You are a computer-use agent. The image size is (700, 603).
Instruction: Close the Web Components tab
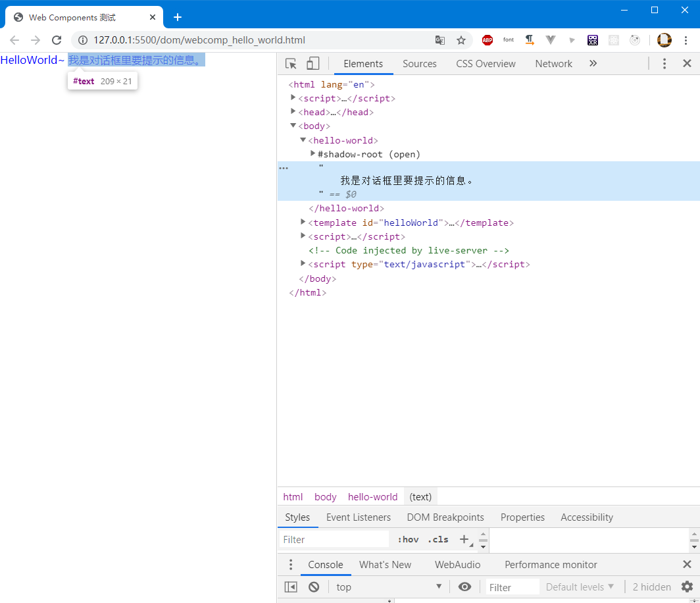tap(153, 17)
